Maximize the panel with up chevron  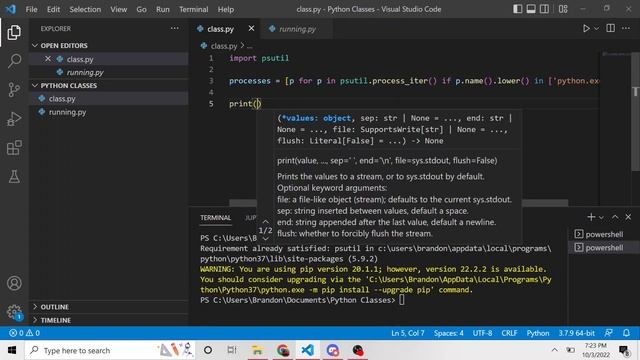click(615, 217)
